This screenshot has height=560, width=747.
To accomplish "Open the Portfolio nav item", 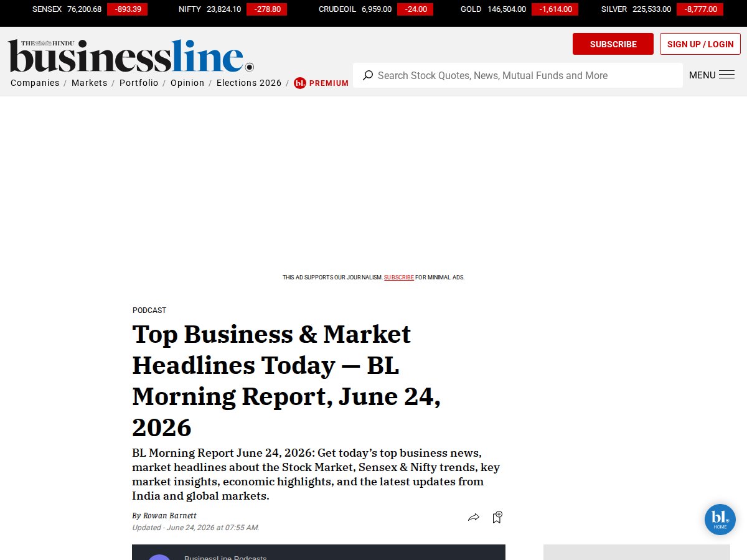I will point(139,83).
